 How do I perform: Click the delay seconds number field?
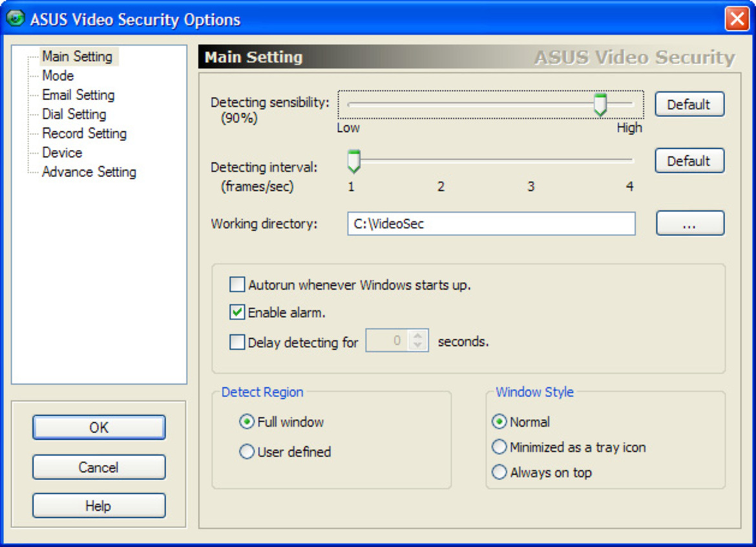387,341
